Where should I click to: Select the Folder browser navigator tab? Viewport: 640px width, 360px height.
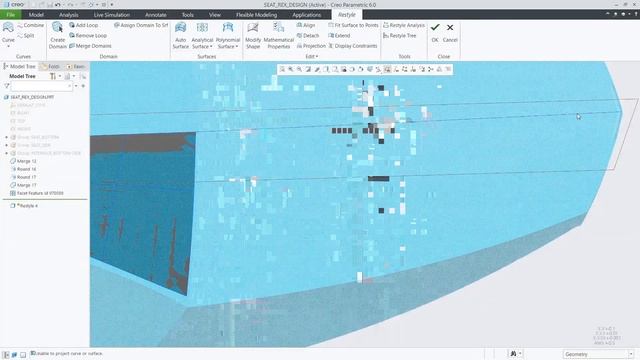[51, 67]
